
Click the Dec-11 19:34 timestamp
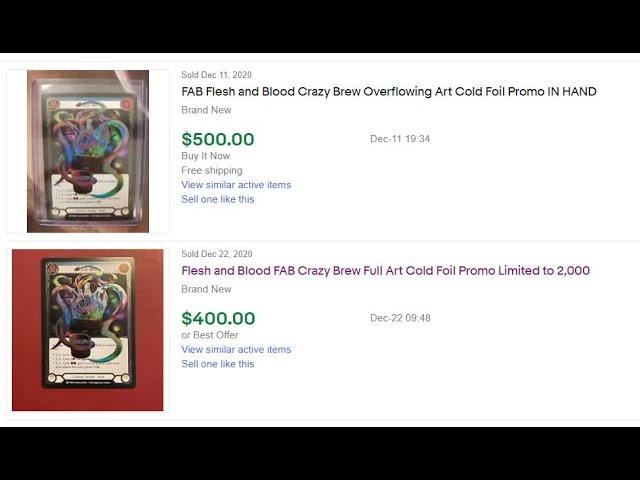point(400,139)
